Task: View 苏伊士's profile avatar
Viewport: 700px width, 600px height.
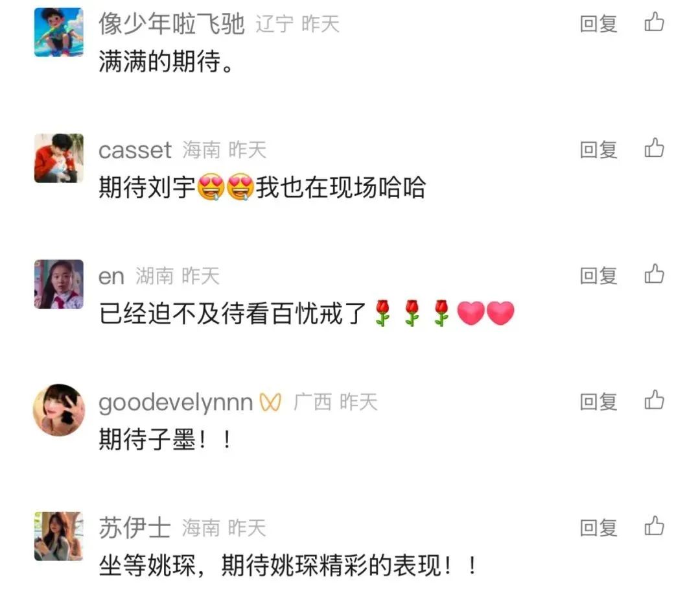Action: [59, 536]
